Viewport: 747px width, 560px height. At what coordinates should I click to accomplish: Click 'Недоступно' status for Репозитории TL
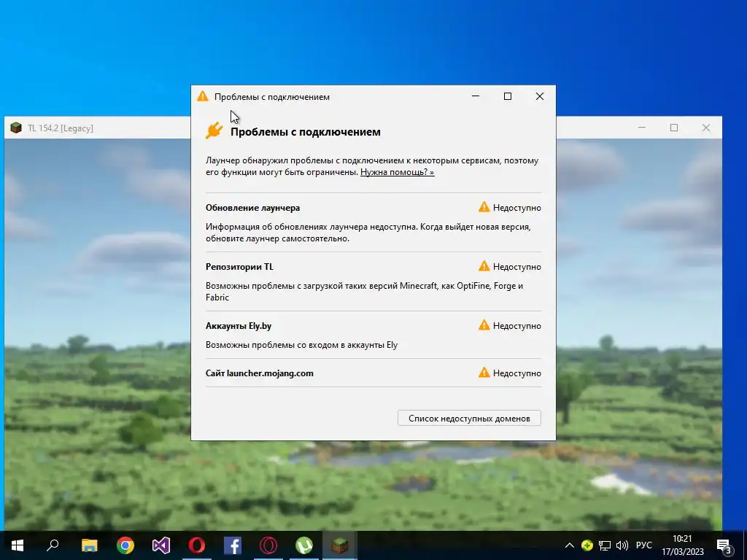click(517, 267)
